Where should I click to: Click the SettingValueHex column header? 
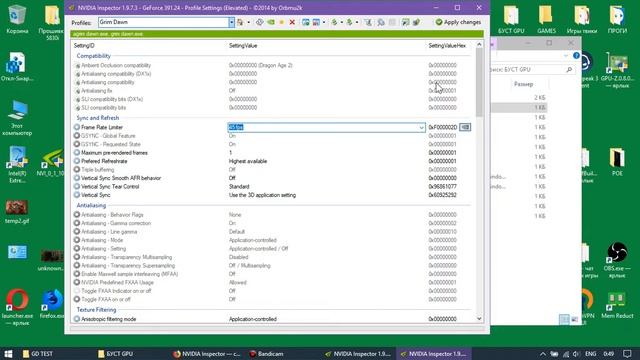click(x=447, y=46)
